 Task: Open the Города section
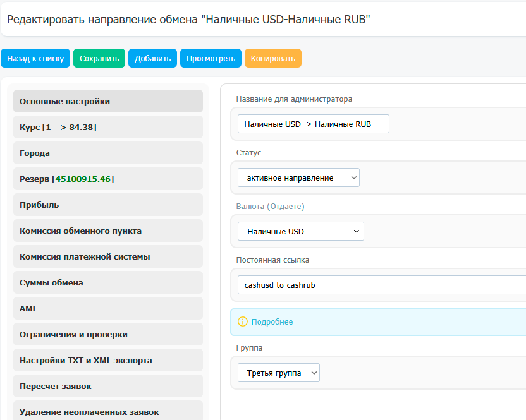coord(107,153)
